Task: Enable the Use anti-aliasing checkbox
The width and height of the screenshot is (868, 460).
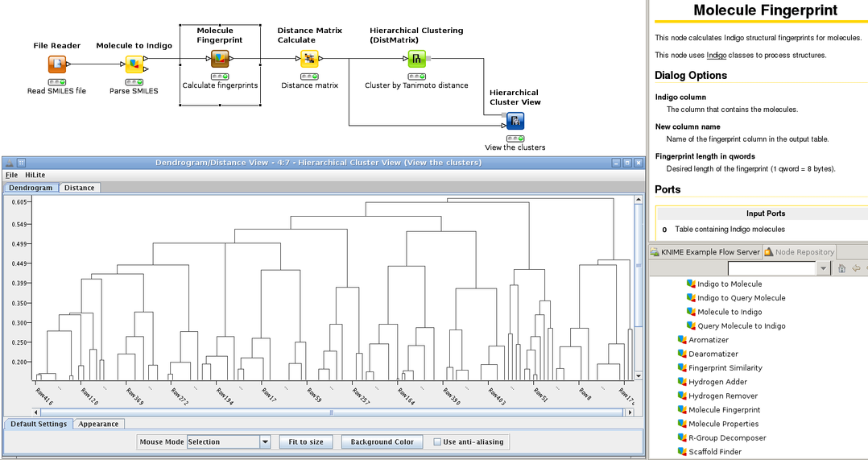Action: 437,441
